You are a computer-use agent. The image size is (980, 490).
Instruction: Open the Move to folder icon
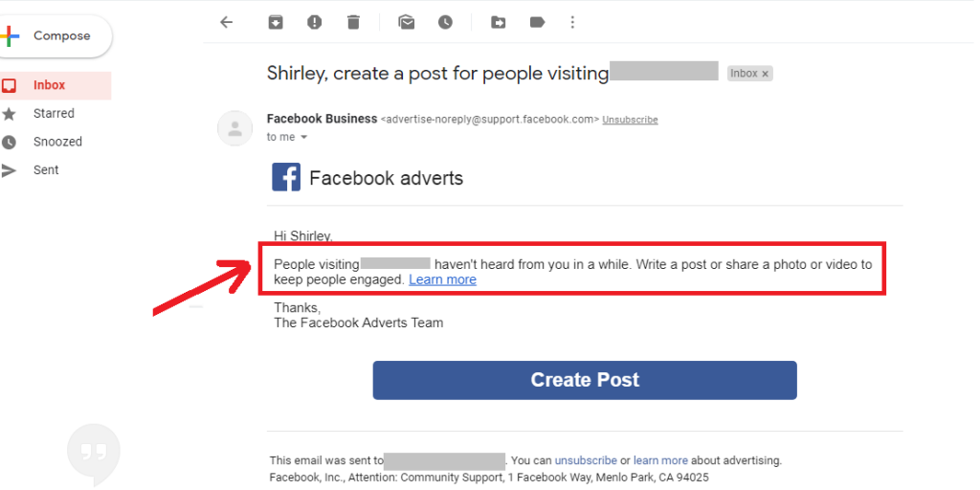498,22
